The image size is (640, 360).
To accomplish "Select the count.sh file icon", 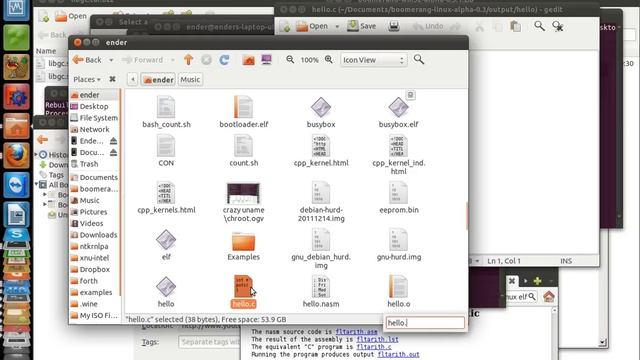I will [x=243, y=146].
